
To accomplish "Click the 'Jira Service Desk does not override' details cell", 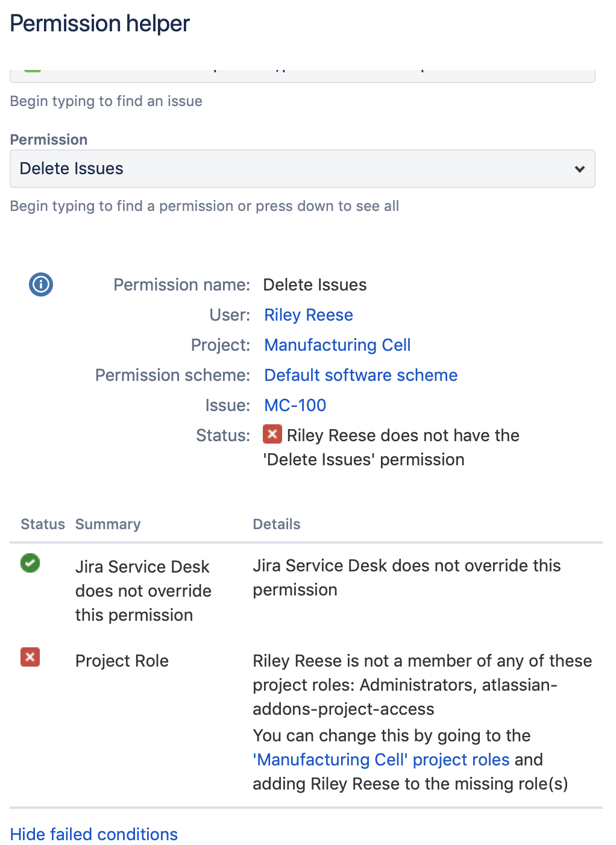I will pyautogui.click(x=407, y=577).
